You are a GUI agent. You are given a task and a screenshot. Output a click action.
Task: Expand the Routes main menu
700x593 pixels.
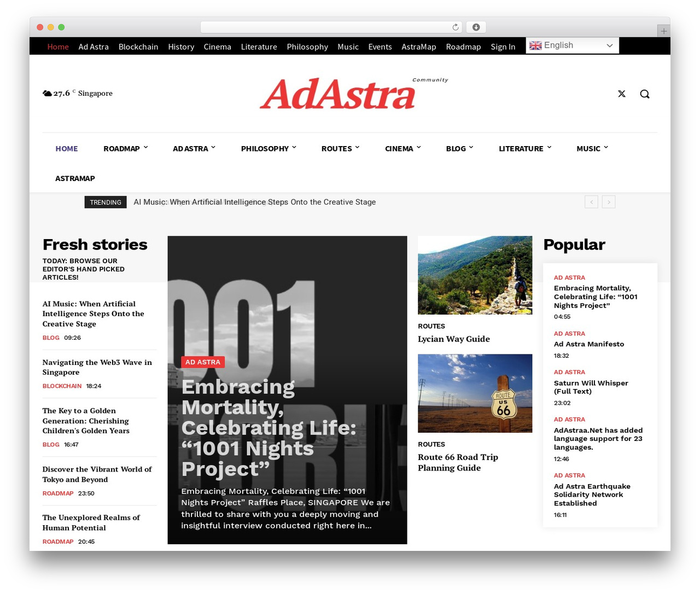[340, 149]
